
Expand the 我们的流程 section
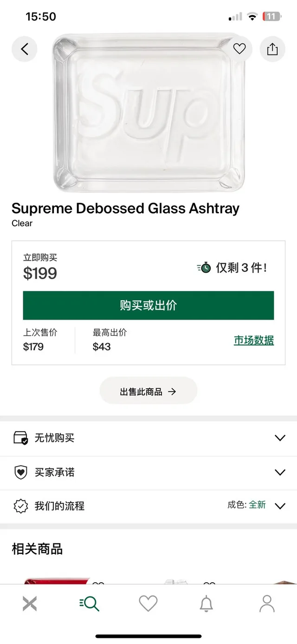(x=281, y=506)
